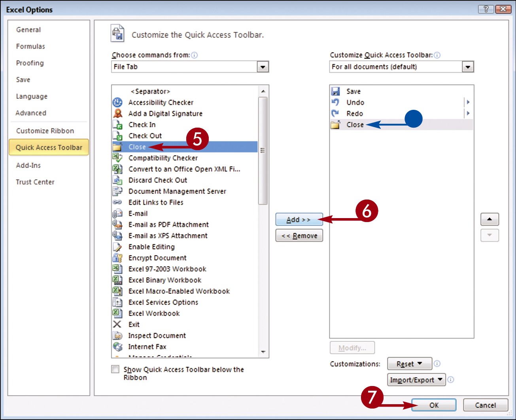Open the Proofing options category
The image size is (516, 420).
[30, 63]
